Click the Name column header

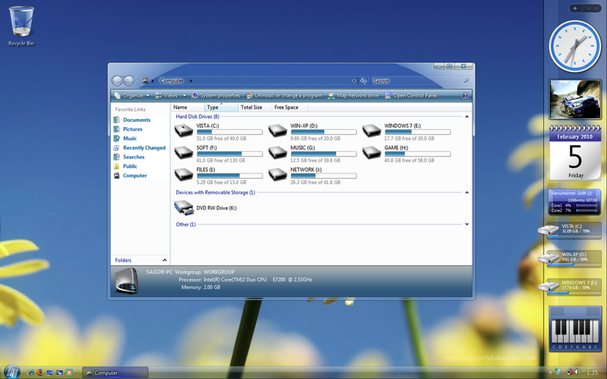(x=188, y=107)
